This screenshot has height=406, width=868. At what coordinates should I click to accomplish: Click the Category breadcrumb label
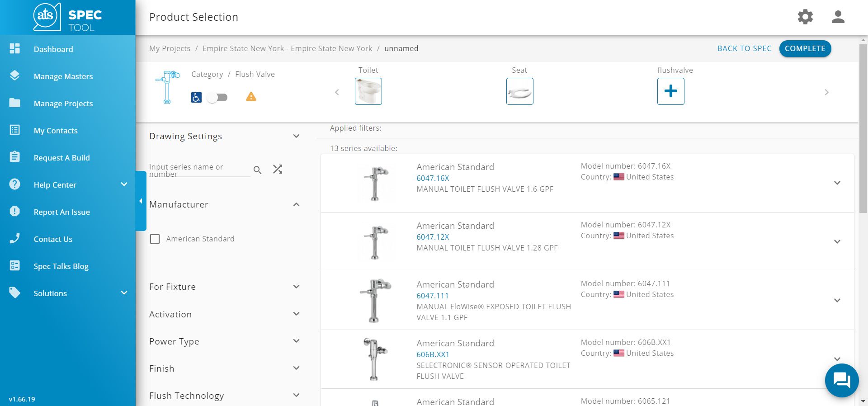pos(207,74)
